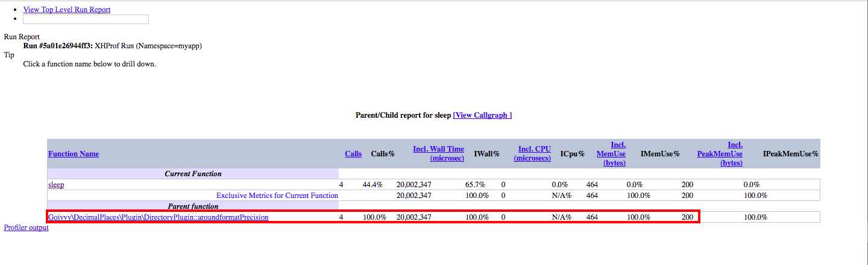Image resolution: width=868 pixels, height=265 pixels.
Task: Open the View Callgraph link
Action: 482,115
